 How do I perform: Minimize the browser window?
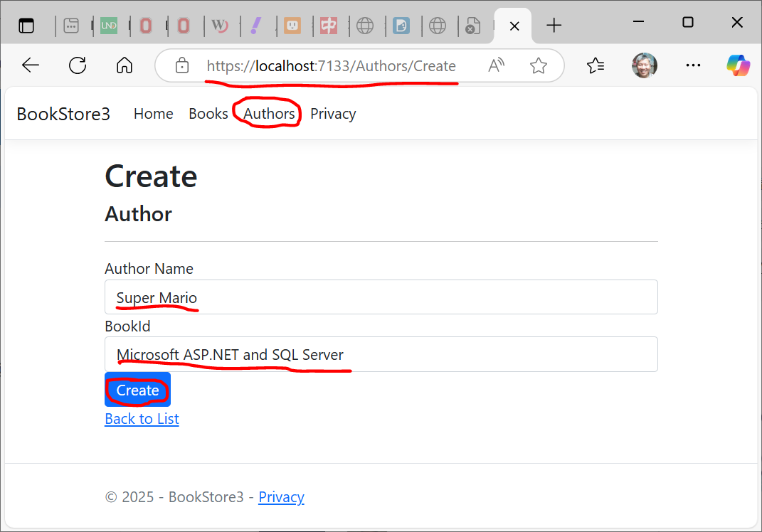click(x=639, y=22)
